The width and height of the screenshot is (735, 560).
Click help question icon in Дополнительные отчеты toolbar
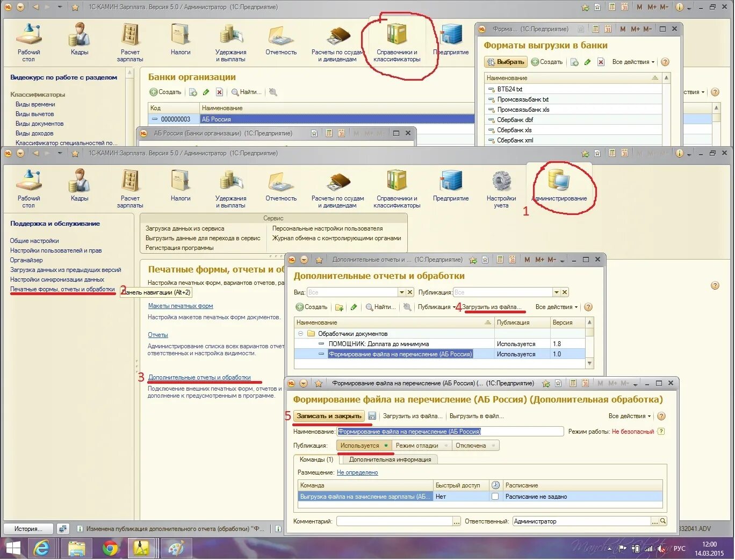(588, 307)
